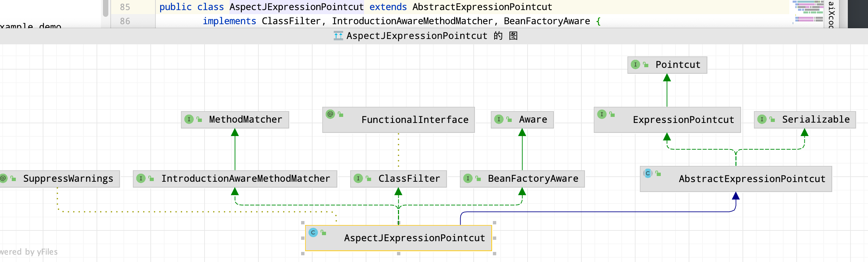Click line number 86 in the gutter
Viewport: 868px width, 262px height.
(125, 21)
